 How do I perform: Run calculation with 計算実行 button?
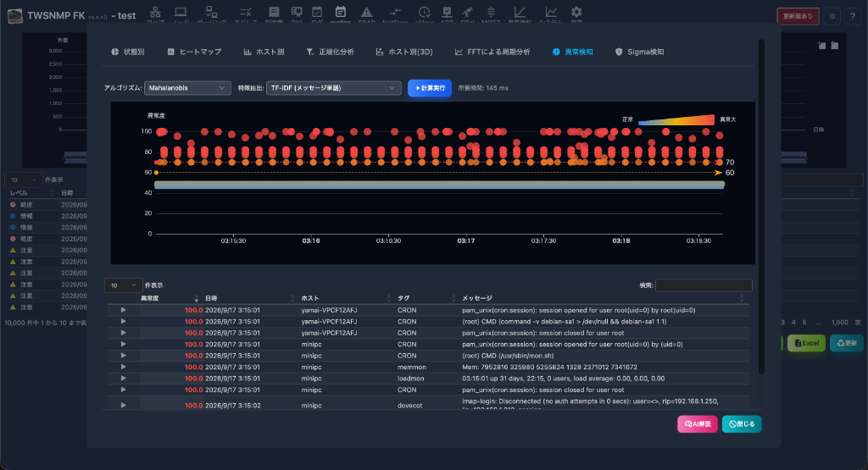(x=430, y=88)
